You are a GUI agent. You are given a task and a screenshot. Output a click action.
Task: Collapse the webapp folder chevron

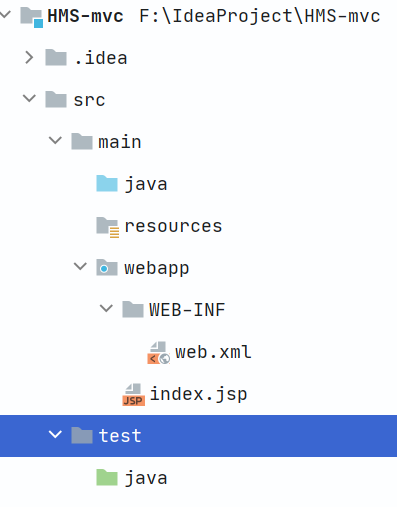coord(80,266)
